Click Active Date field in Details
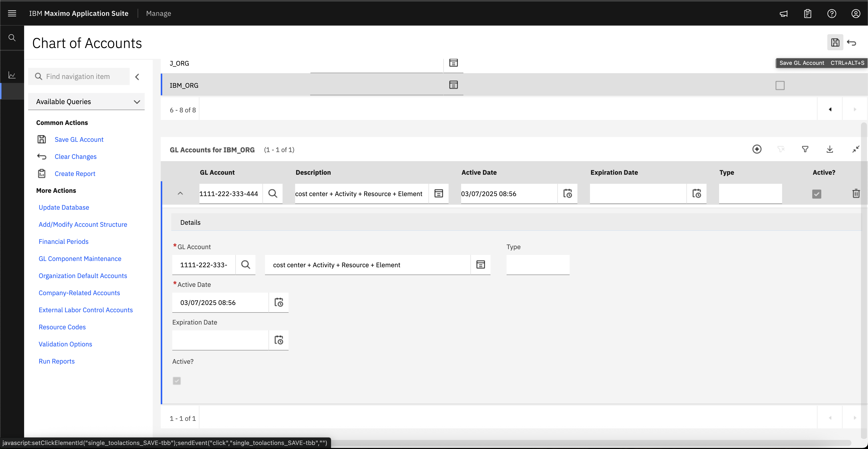This screenshot has height=449, width=868. pyautogui.click(x=220, y=303)
